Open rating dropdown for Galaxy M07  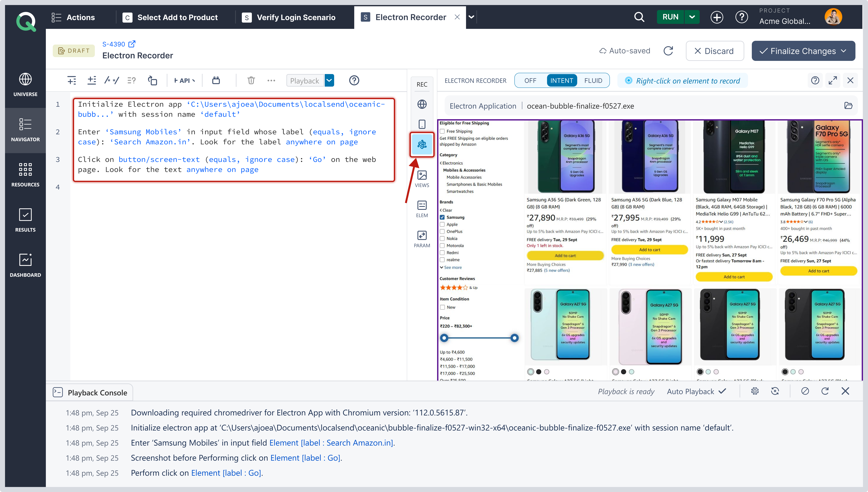pyautogui.click(x=721, y=222)
